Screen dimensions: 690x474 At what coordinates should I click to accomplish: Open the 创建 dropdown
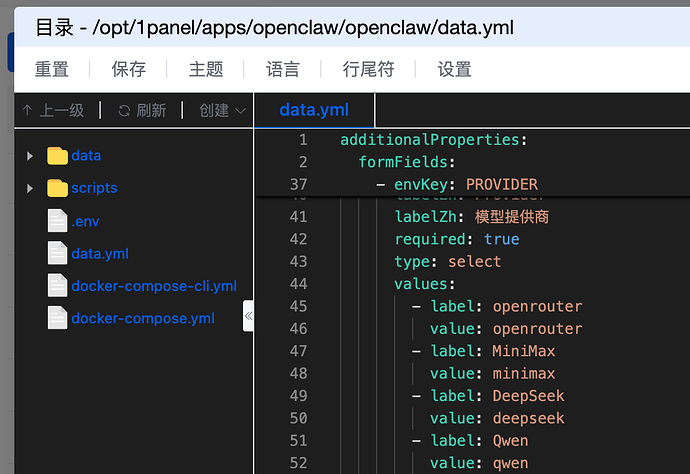[x=222, y=111]
